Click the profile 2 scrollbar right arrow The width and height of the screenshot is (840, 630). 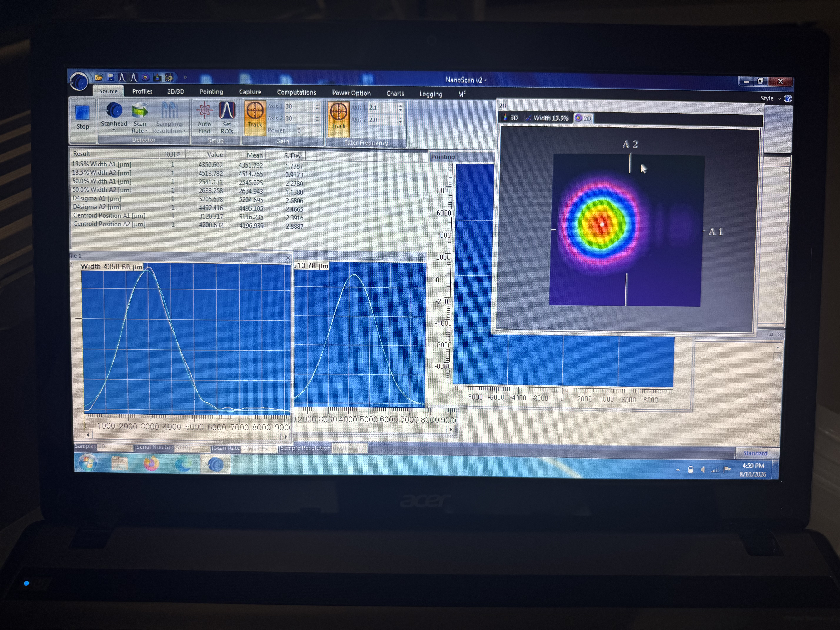tap(451, 430)
